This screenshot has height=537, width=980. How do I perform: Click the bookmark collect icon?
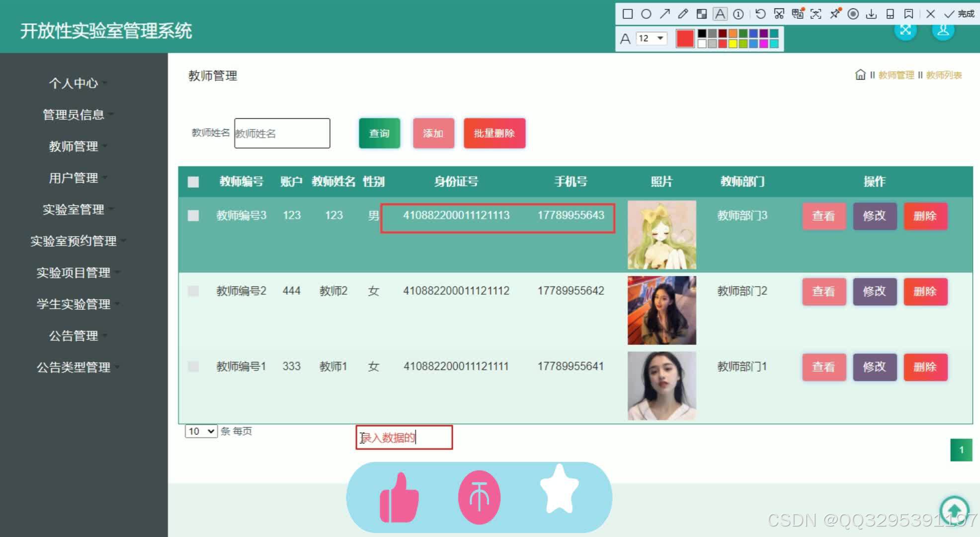coord(908,14)
